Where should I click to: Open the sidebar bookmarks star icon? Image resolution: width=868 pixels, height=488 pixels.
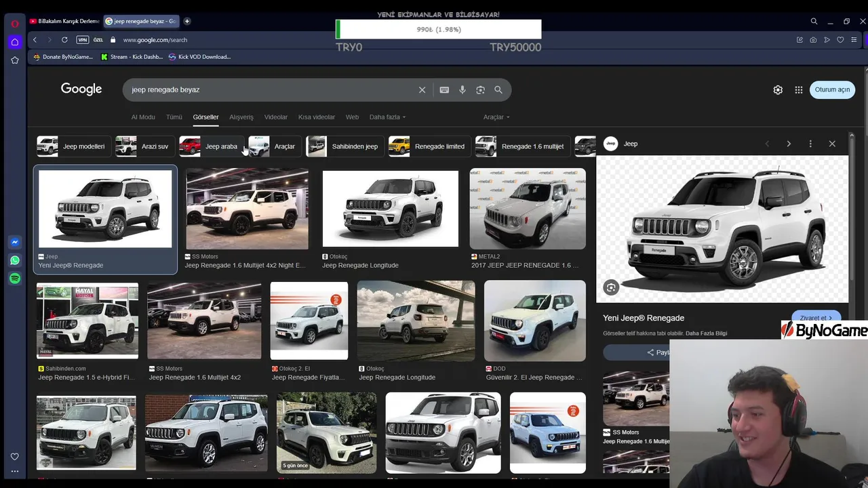[14, 60]
